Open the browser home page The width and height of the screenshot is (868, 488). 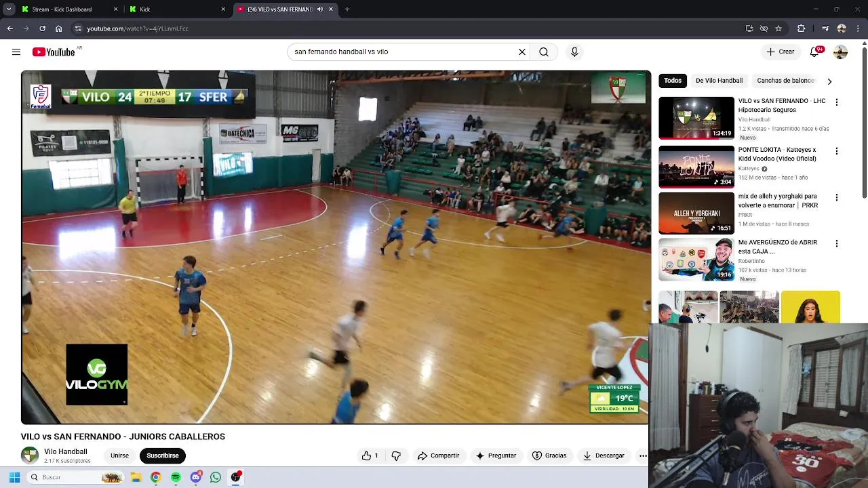pyautogui.click(x=58, y=28)
